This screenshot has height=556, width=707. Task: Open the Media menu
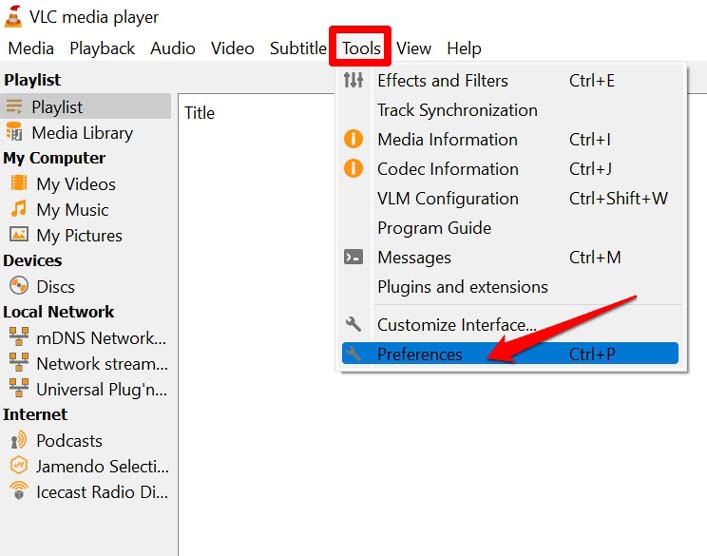coord(31,48)
